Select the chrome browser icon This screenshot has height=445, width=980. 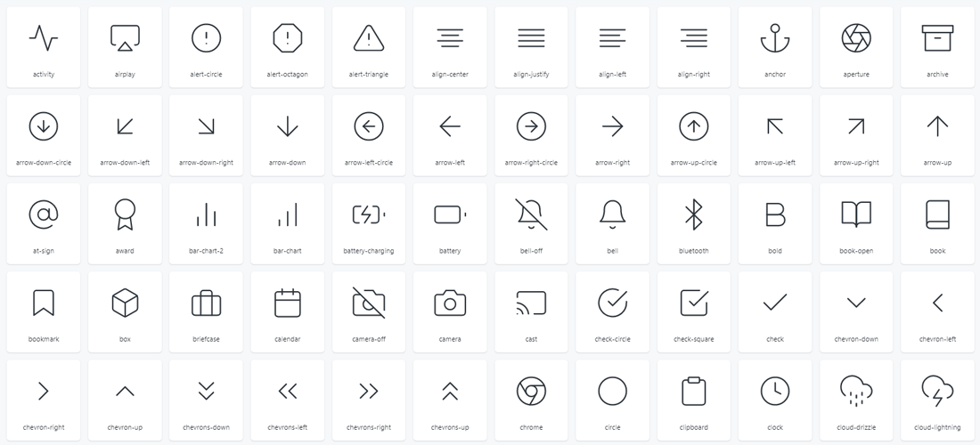click(x=531, y=391)
